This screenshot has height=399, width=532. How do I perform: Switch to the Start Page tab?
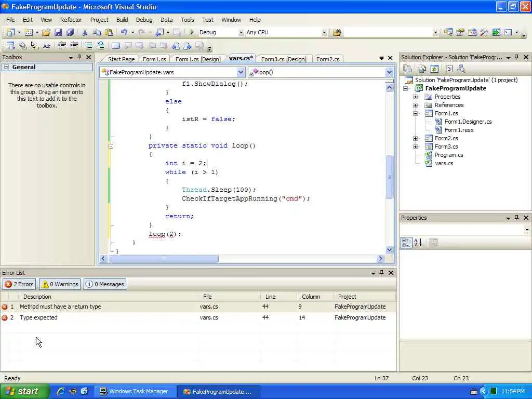pos(121,59)
